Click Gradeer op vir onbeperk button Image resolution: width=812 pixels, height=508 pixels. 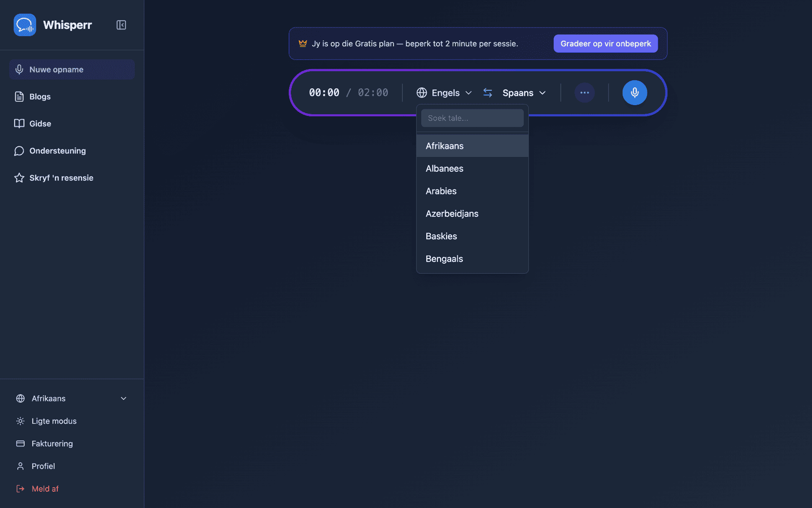[x=605, y=44]
